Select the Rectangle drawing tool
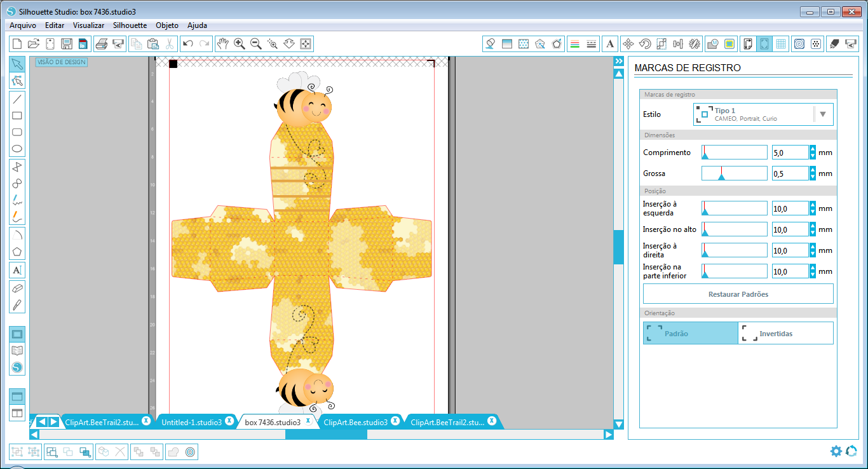This screenshot has height=469, width=868. click(17, 116)
